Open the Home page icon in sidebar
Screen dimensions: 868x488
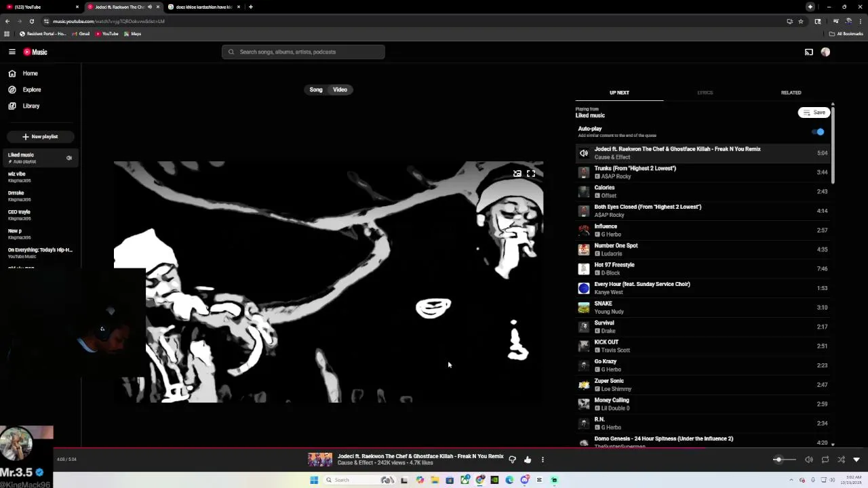pos(12,73)
